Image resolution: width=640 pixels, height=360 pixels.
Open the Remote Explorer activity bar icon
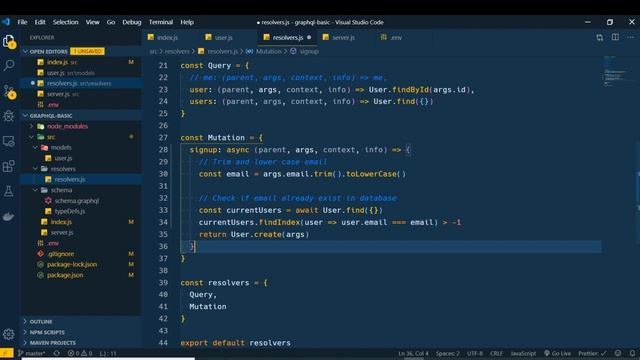tap(9, 141)
